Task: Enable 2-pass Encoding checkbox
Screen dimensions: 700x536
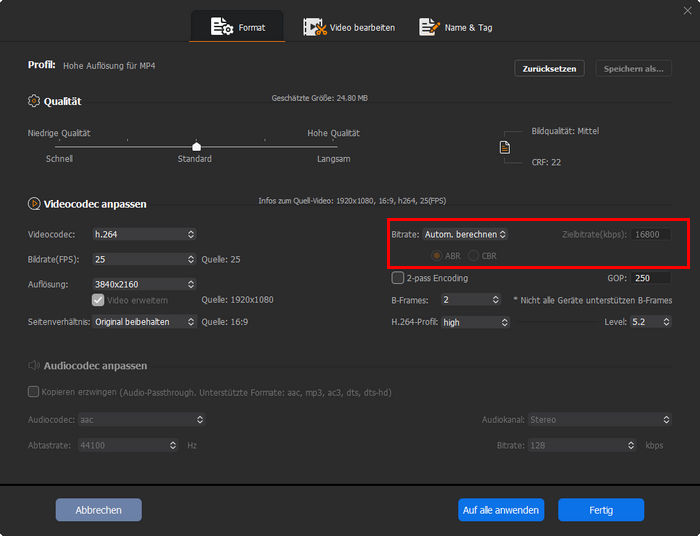Action: [397, 278]
